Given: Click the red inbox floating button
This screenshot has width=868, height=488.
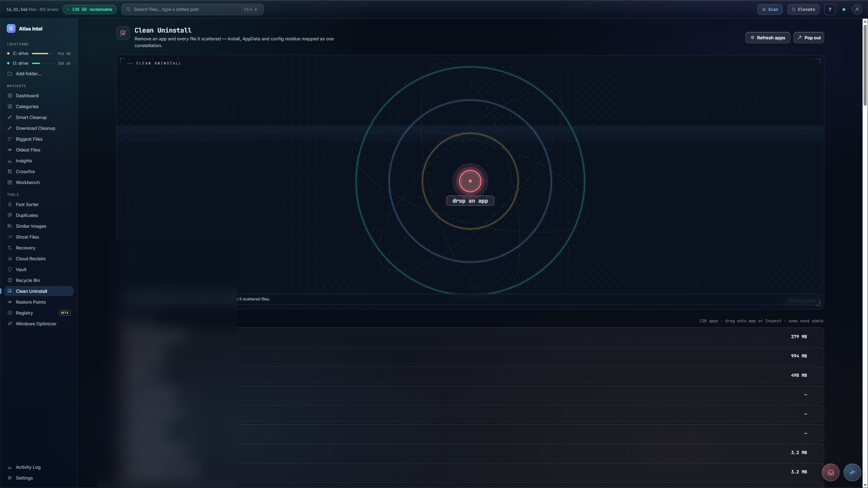Looking at the screenshot, I should [831, 472].
